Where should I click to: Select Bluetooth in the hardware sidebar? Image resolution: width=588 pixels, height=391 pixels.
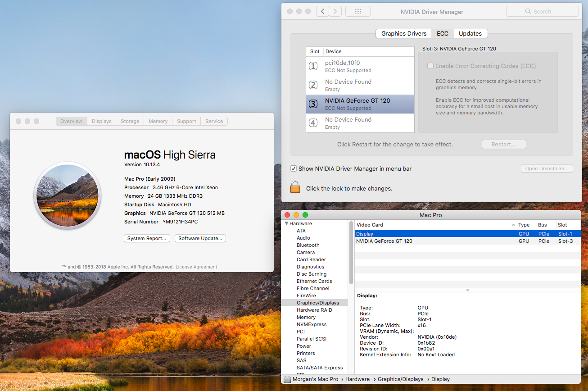[308, 245]
